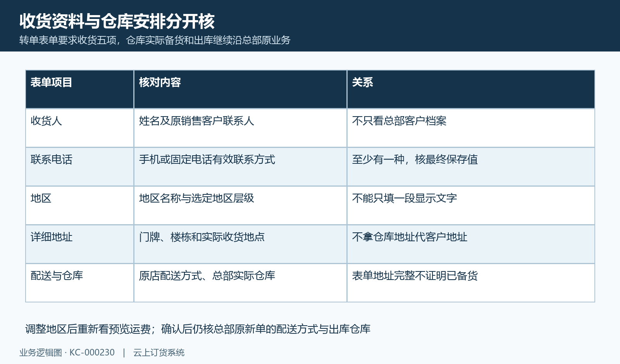
Task: Click the 收货人 table cell
Action: coord(79,128)
